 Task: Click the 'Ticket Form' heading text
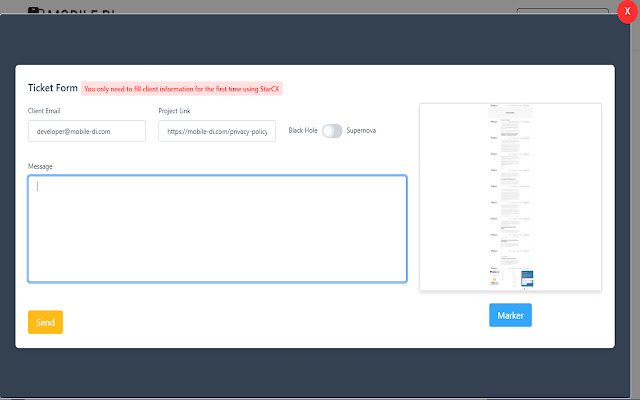(x=53, y=88)
